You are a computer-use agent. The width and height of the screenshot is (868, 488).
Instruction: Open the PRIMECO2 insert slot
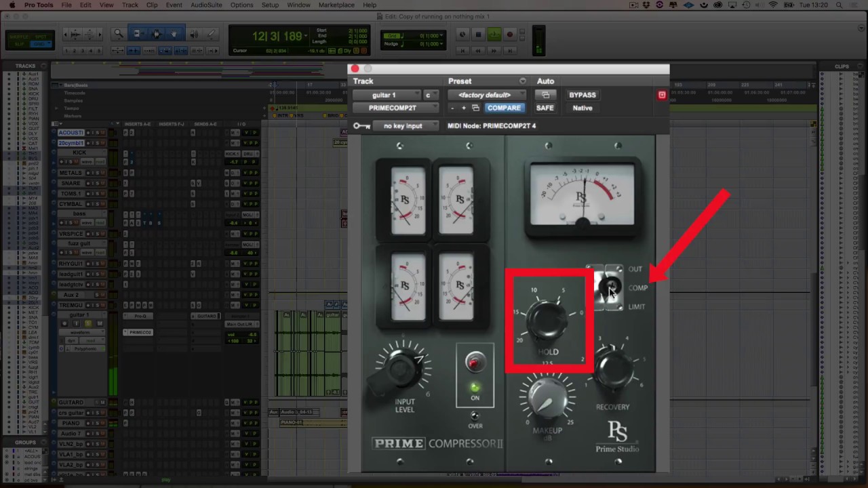138,332
